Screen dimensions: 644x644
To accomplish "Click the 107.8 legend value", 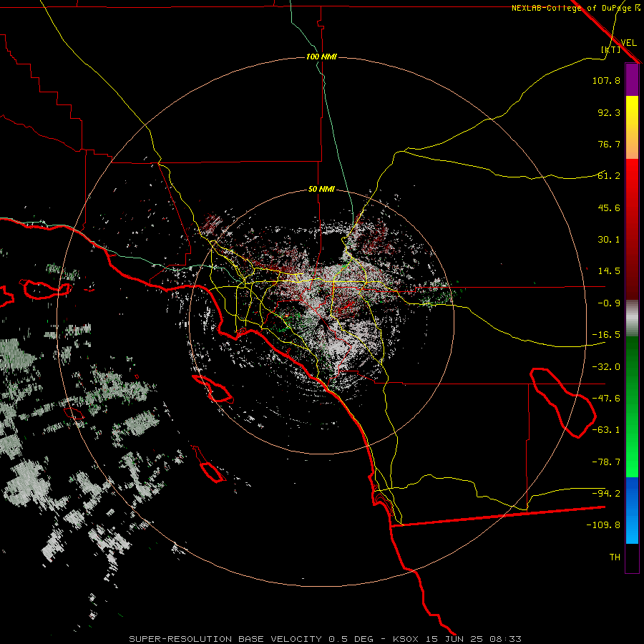I will click(x=606, y=80).
